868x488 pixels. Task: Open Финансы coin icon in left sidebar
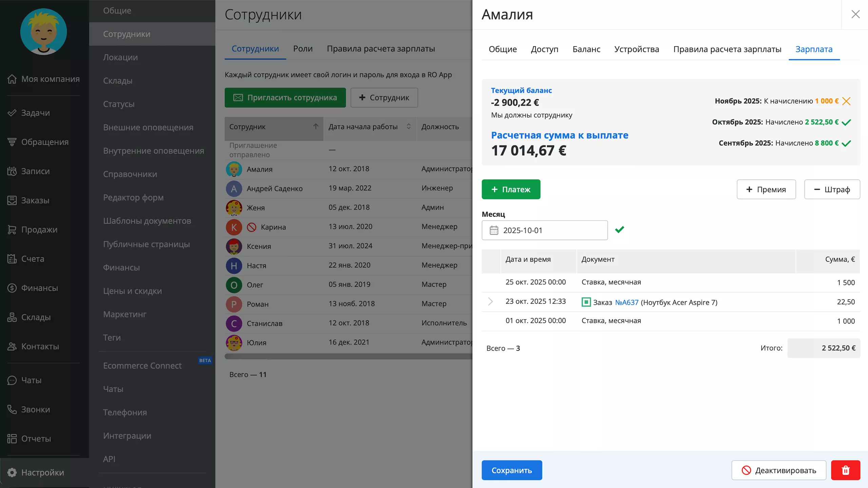point(12,288)
